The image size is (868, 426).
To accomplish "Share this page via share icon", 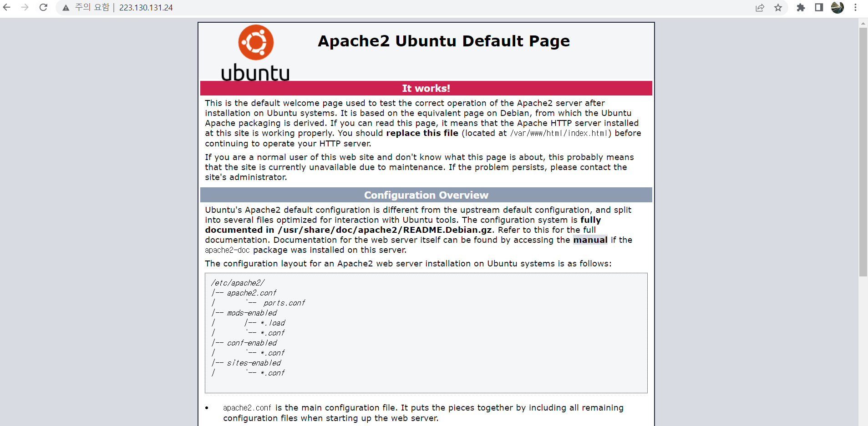I will pos(760,8).
